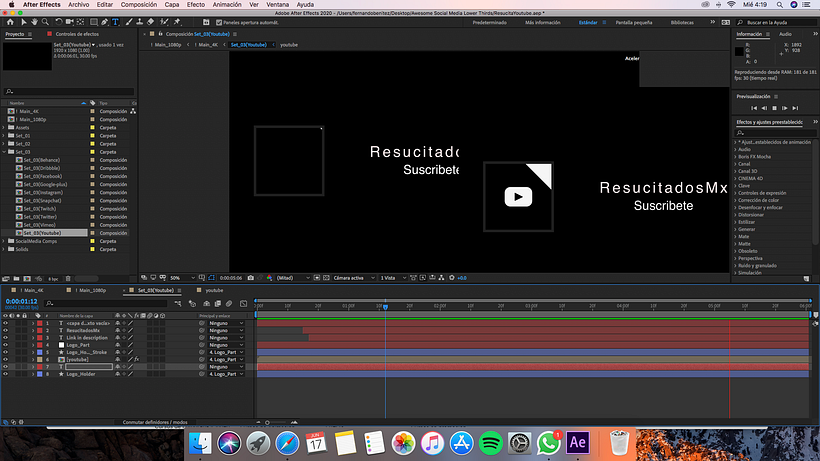This screenshot has height=461, width=820.
Task: Expand the Assets folder in Project
Action: pyautogui.click(x=4, y=128)
